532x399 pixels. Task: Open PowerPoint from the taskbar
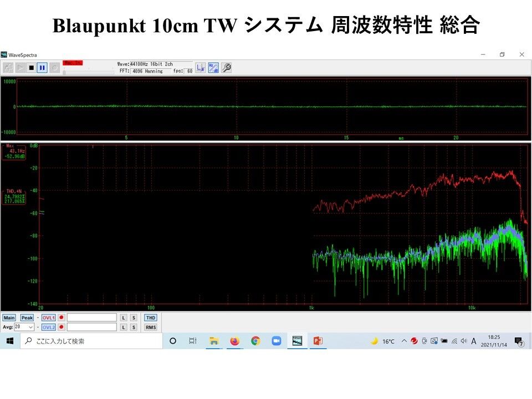318,341
